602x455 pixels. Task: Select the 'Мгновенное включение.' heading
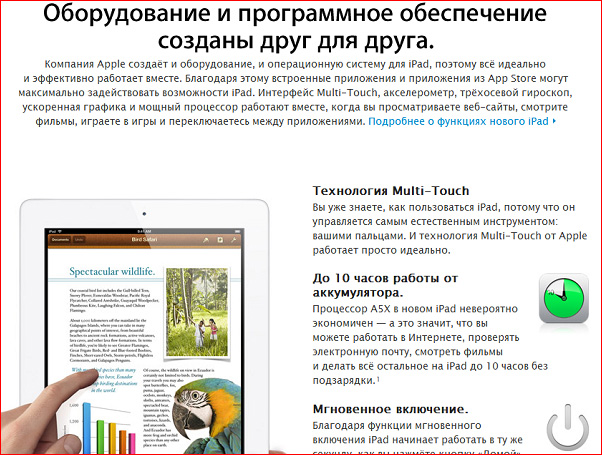[390, 409]
